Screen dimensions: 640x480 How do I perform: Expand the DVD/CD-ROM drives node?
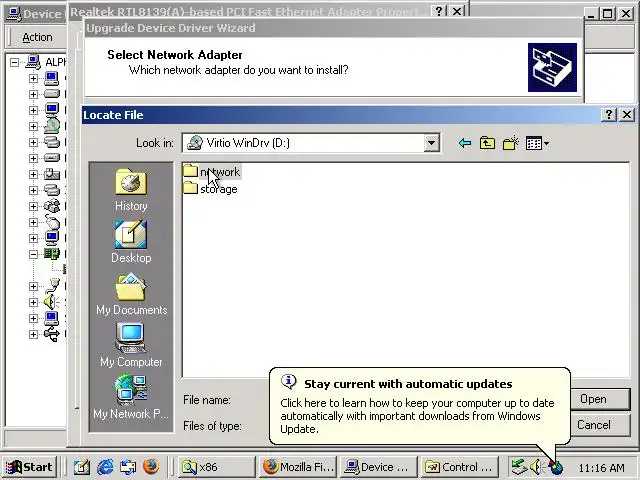click(33, 126)
